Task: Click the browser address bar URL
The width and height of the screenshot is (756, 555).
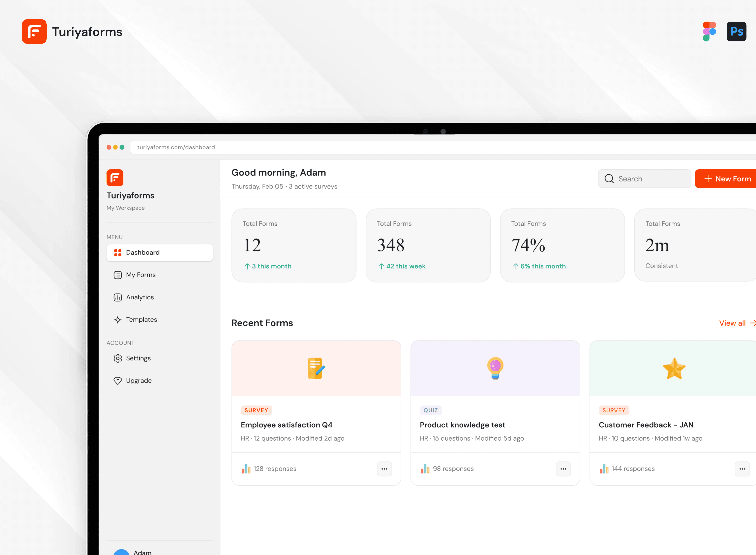Action: point(176,147)
